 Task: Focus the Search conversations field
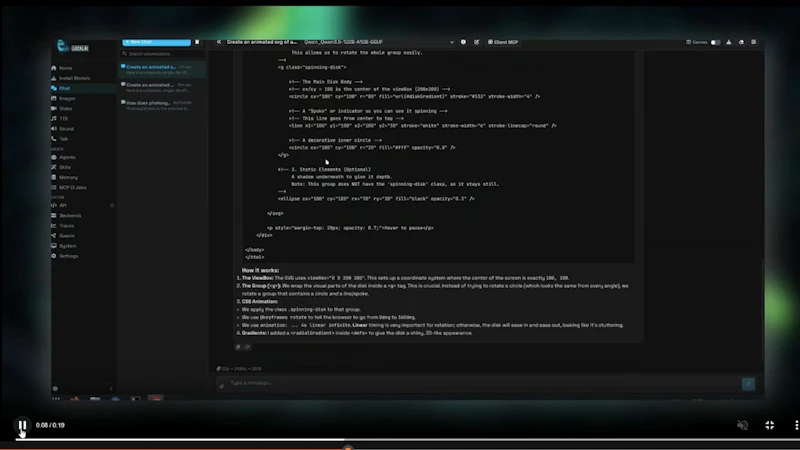point(162,54)
